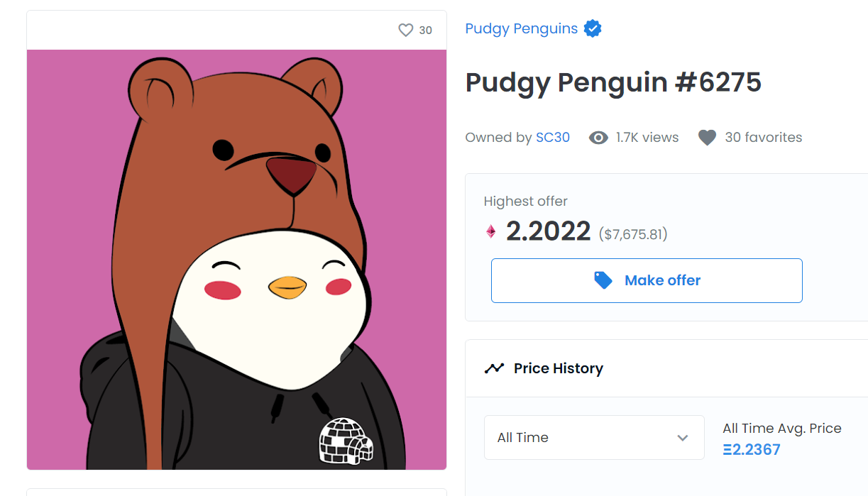Open the Pudgy Penguins collection link
868x496 pixels.
(521, 29)
